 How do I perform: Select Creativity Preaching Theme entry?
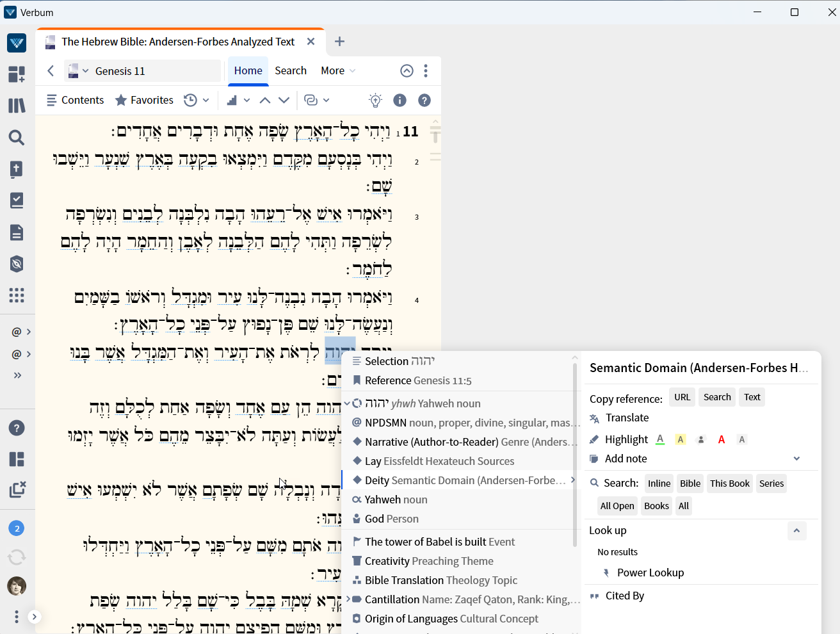(461, 561)
